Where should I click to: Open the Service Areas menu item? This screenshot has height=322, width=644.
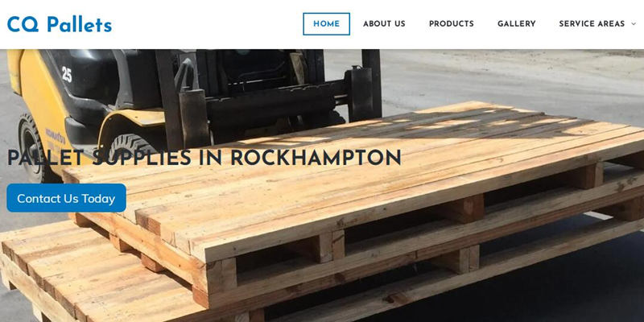click(x=592, y=24)
